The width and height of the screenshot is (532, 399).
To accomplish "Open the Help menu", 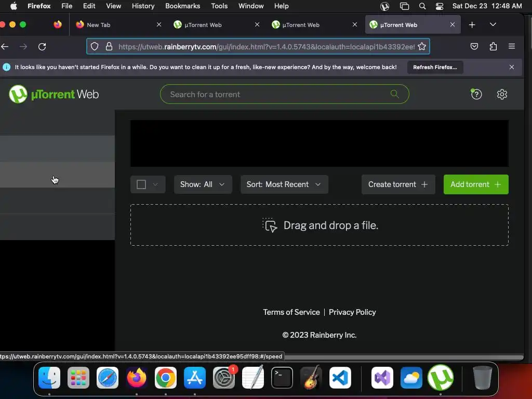I will point(281,6).
